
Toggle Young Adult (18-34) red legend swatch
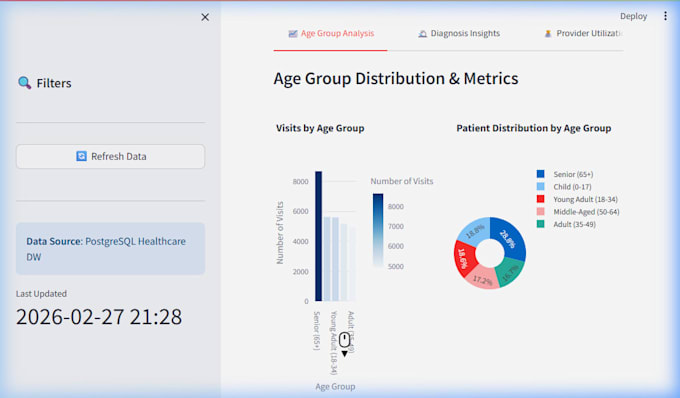(x=540, y=199)
